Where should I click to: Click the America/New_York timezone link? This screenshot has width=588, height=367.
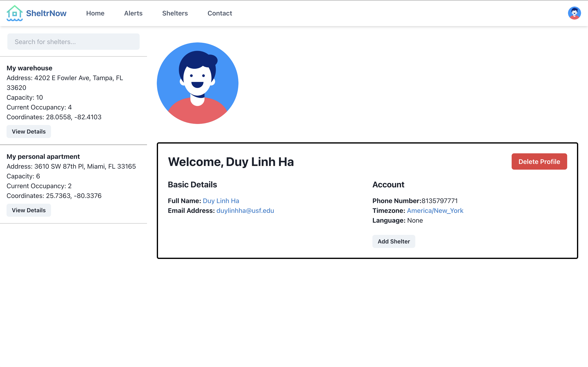point(435,211)
